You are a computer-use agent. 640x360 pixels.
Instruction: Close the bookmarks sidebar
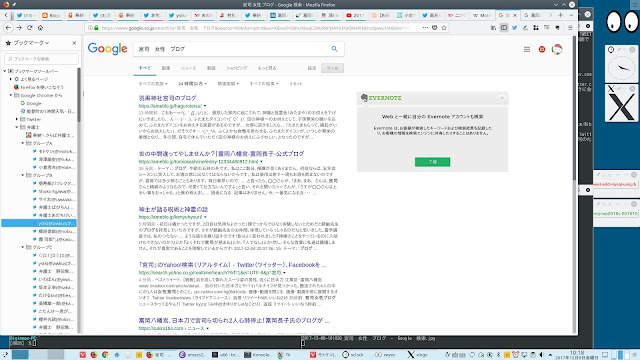click(x=74, y=43)
